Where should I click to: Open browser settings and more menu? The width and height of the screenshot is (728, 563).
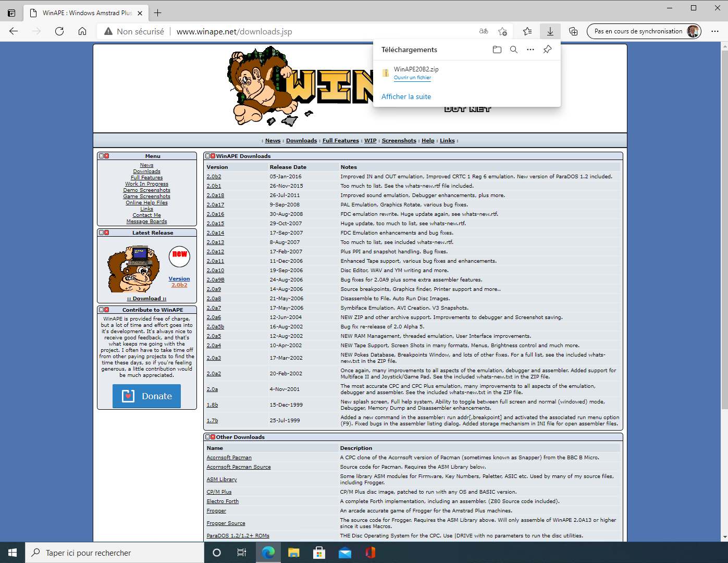(x=714, y=31)
